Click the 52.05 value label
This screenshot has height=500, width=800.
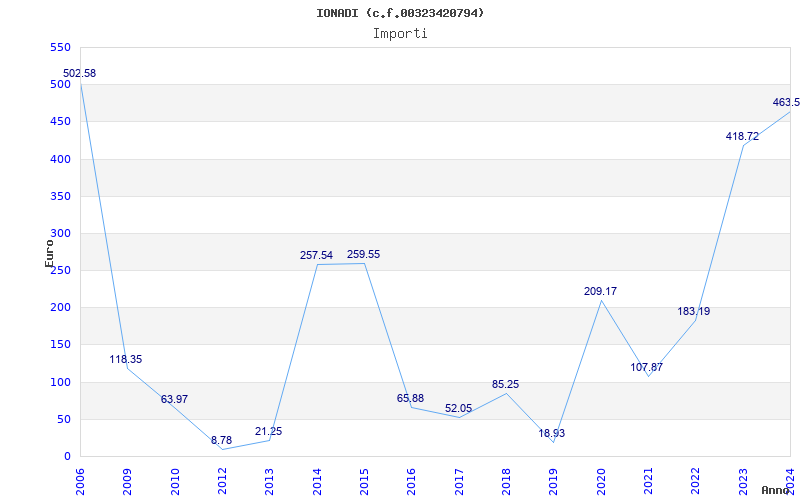click(x=458, y=408)
